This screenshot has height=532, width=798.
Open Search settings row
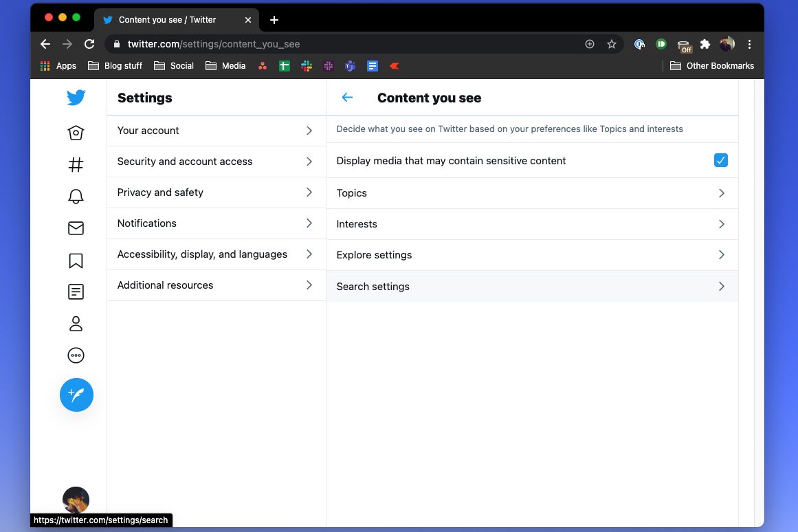pos(532,286)
